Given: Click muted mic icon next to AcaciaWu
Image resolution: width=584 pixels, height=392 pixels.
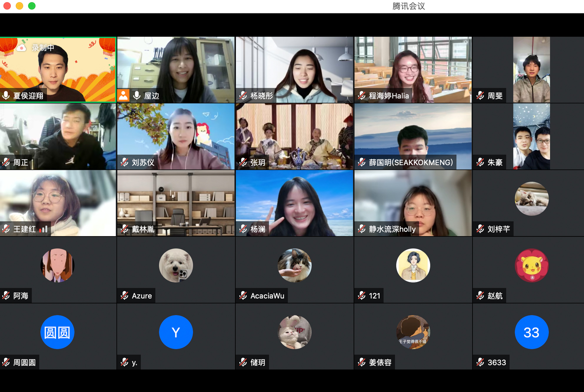Looking at the screenshot, I should click(243, 296).
